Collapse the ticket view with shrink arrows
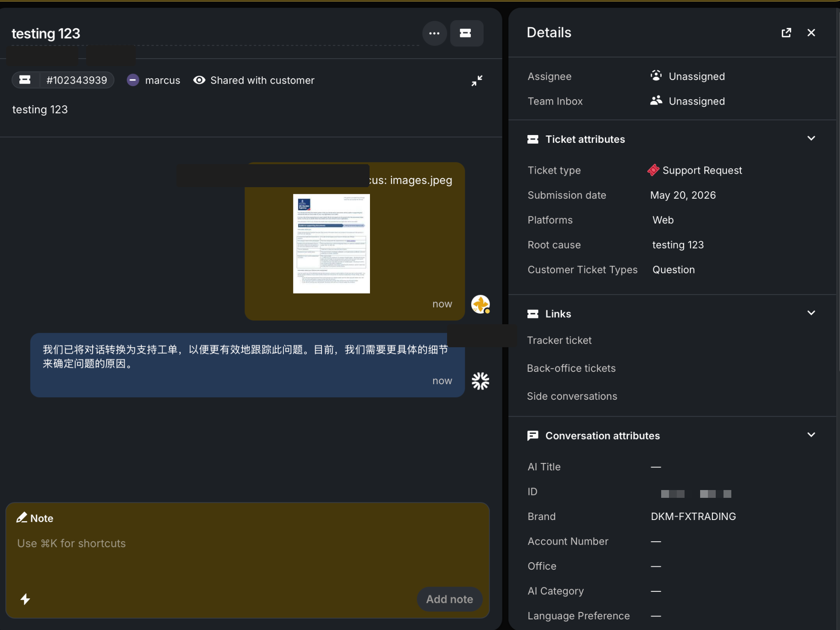The height and width of the screenshot is (630, 840). pyautogui.click(x=477, y=80)
